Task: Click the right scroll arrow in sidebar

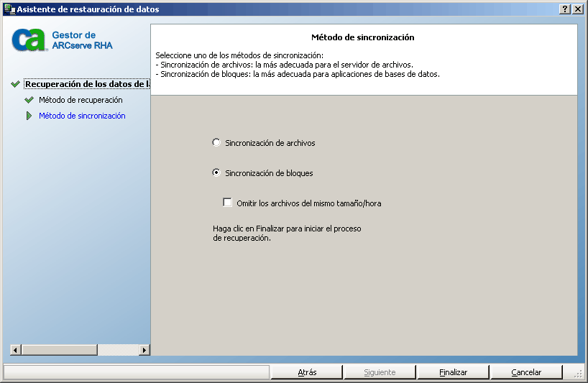Action: coord(144,350)
